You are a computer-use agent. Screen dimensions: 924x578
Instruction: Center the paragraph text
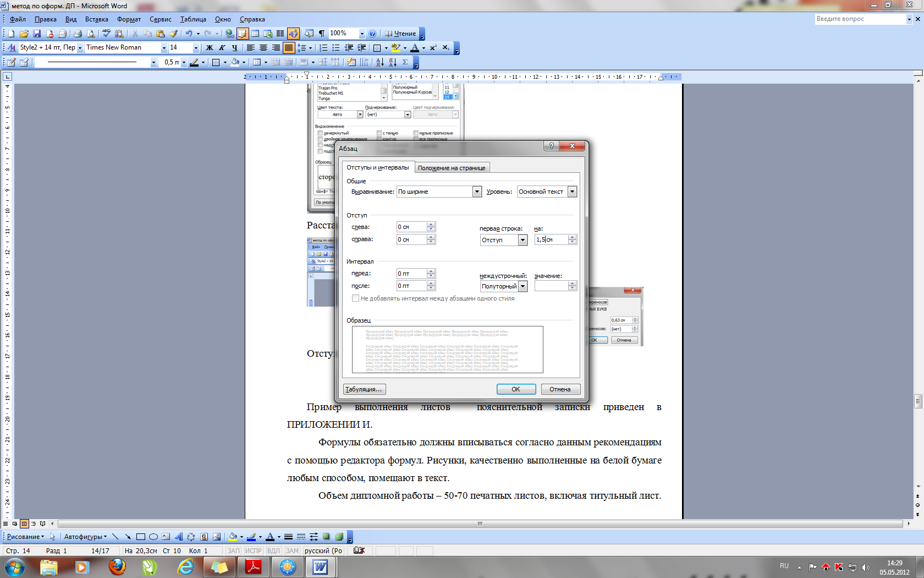tap(263, 48)
